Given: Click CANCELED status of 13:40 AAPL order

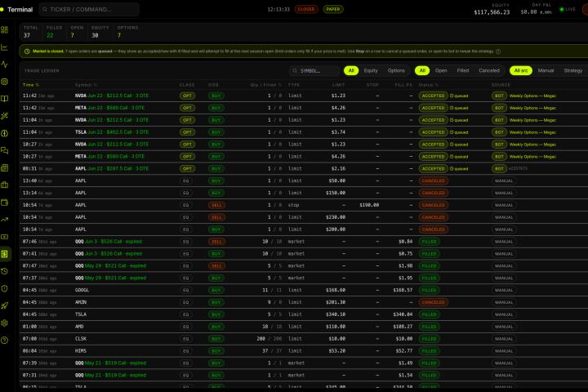Looking at the screenshot, I should (x=433, y=180).
